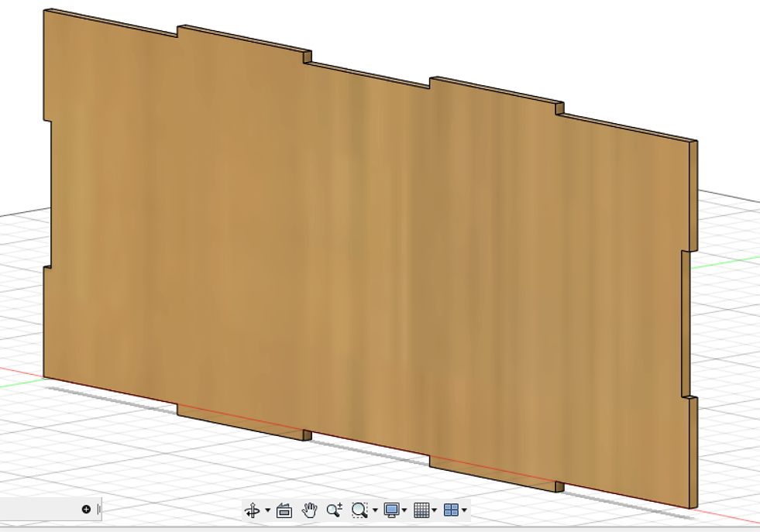Expand the Zoom Window options arrow
The width and height of the screenshot is (760, 532).
pyautogui.click(x=375, y=510)
